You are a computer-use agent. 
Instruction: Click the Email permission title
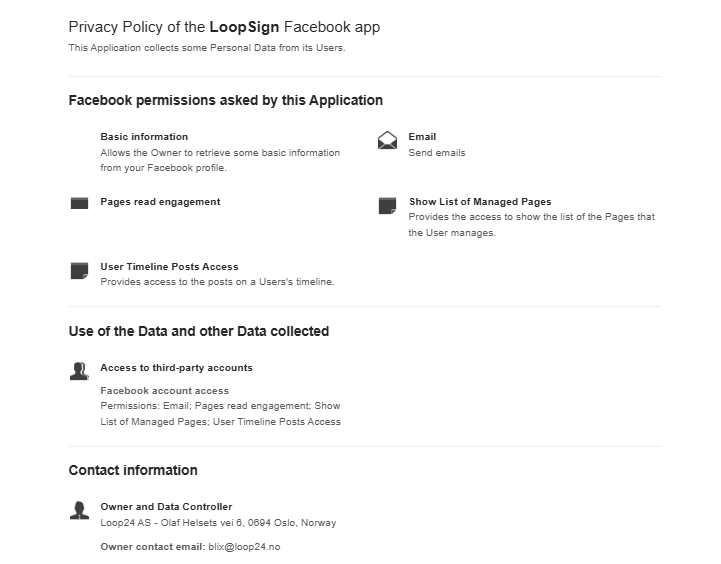(422, 137)
